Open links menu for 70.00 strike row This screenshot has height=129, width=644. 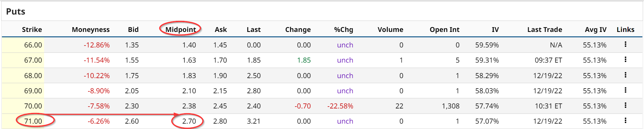click(x=625, y=105)
